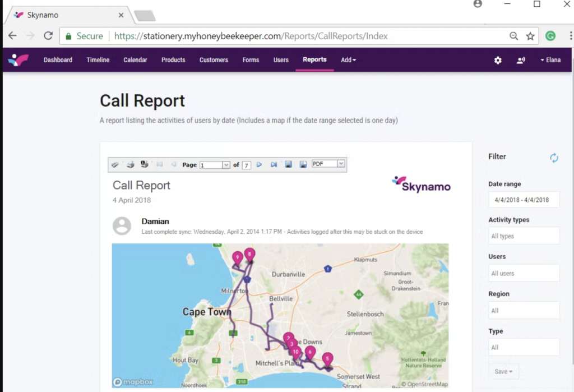This screenshot has height=392, width=574.
Task: Click the OpenStreetMap attribution link
Action: coord(425,384)
